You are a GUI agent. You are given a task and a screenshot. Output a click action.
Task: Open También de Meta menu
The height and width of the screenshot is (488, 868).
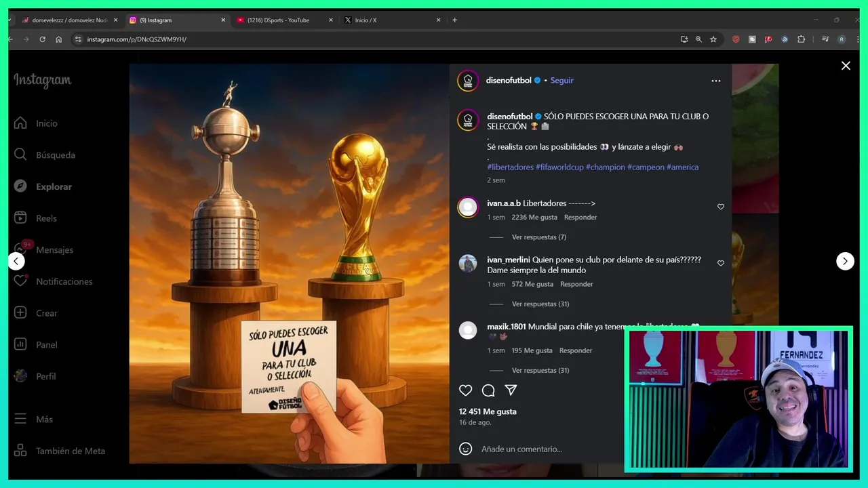click(60, 451)
